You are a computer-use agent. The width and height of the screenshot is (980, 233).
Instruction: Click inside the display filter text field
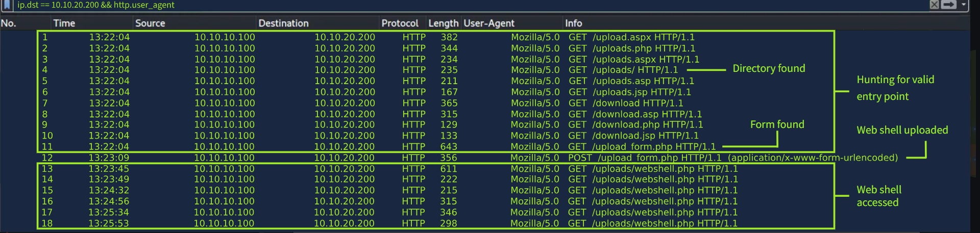coord(459,5)
